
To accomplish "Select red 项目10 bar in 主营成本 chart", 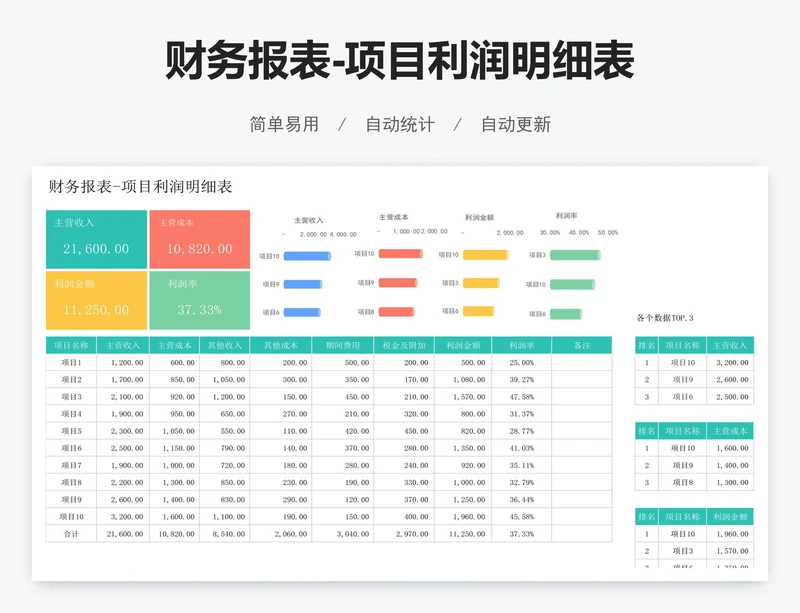I will coord(401,253).
